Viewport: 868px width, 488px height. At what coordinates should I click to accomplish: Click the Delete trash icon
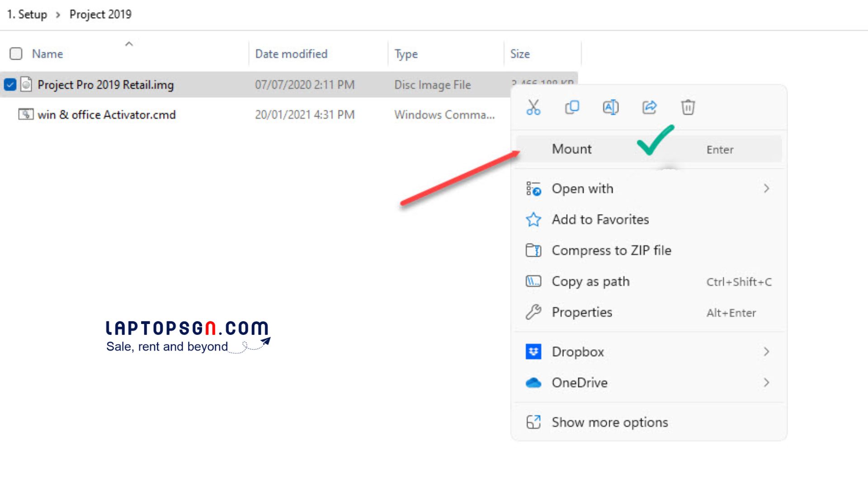coord(688,108)
